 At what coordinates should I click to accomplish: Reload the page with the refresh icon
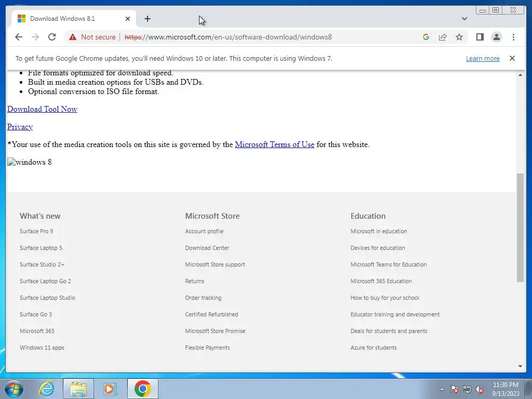click(x=52, y=37)
